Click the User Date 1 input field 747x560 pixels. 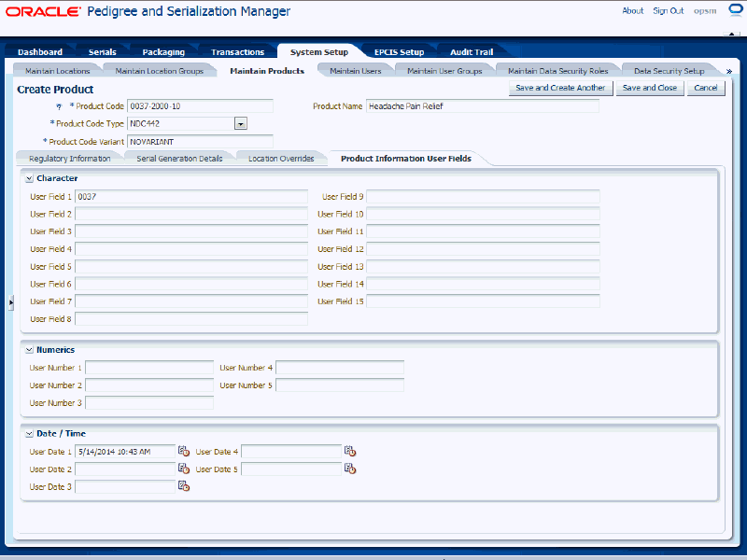[125, 452]
